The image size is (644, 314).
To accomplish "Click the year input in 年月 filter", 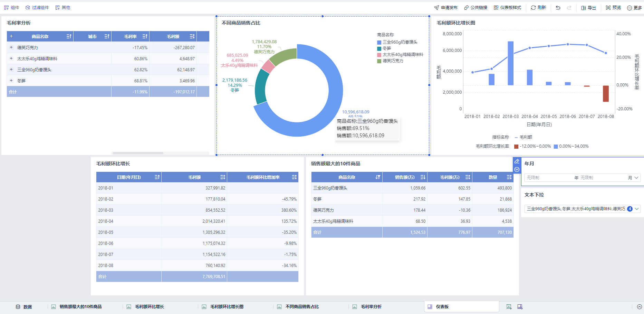I will [x=548, y=178].
